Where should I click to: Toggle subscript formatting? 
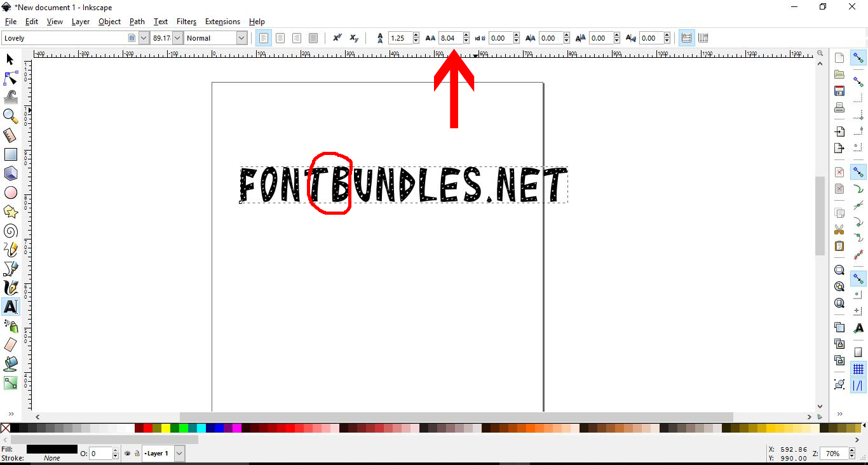pyautogui.click(x=354, y=38)
